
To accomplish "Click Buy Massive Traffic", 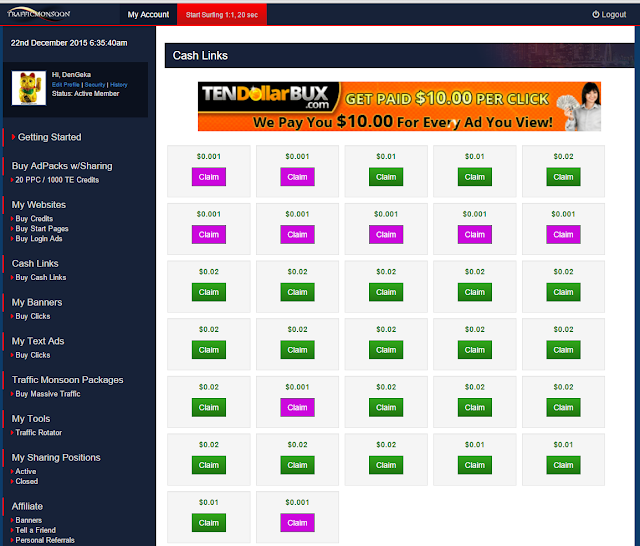I will coord(48,394).
